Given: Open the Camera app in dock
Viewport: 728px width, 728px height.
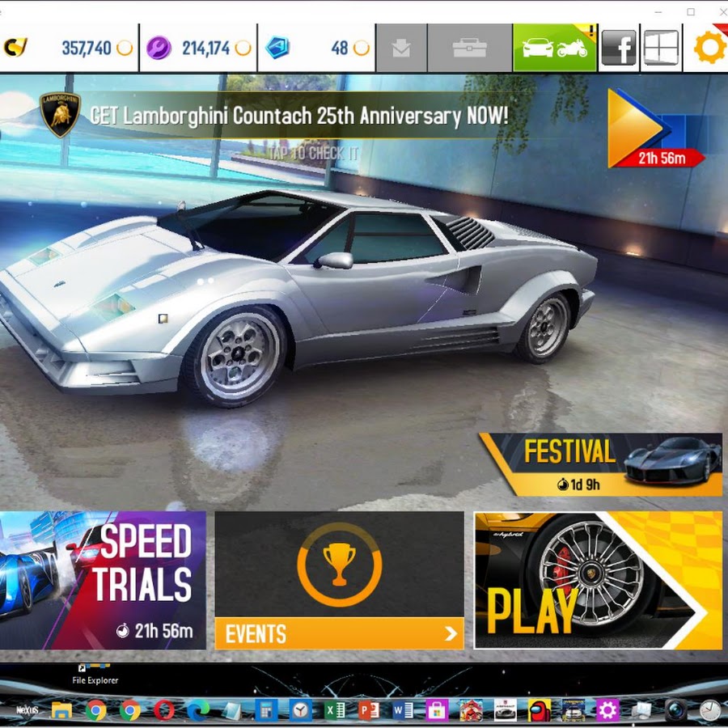Looking at the screenshot, I should pyautogui.click(x=675, y=711).
